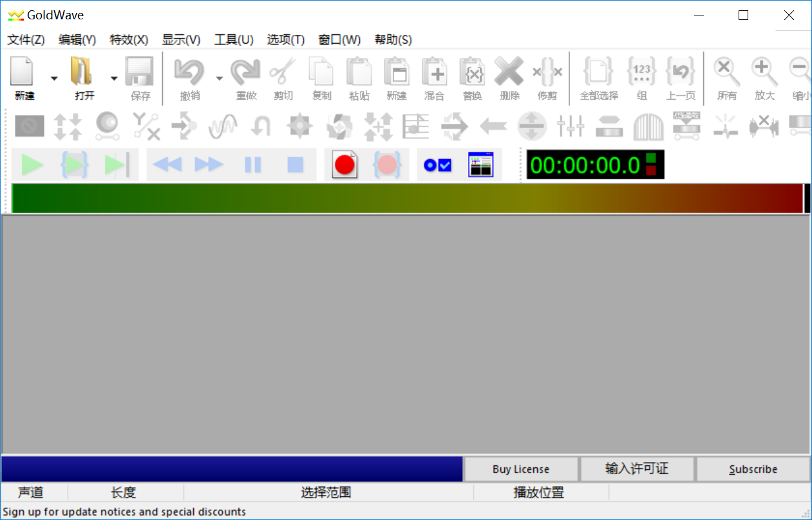
Task: Click the 全部选择 (Select All) icon
Action: click(599, 72)
